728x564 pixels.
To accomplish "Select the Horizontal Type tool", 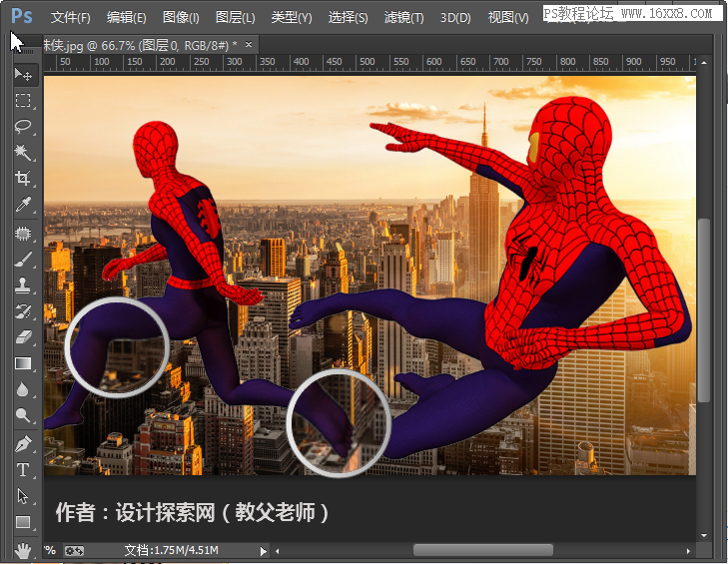I will tap(23, 470).
